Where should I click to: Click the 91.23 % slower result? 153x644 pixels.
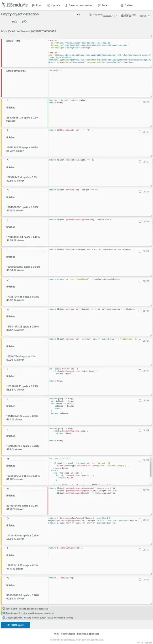[15, 151]
